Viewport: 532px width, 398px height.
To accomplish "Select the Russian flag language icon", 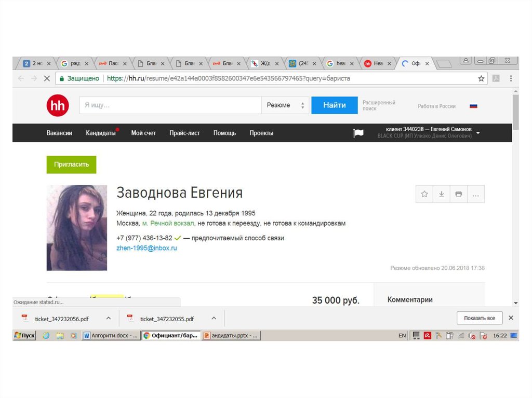I will pyautogui.click(x=473, y=106).
